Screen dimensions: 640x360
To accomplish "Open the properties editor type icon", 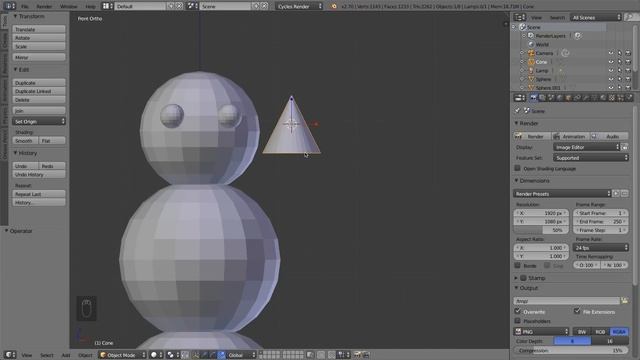I will pos(519,98).
